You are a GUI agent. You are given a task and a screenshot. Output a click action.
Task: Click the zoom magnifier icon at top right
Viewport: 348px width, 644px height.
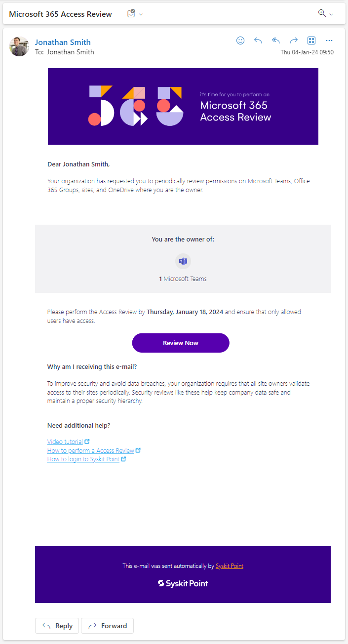[321, 13]
